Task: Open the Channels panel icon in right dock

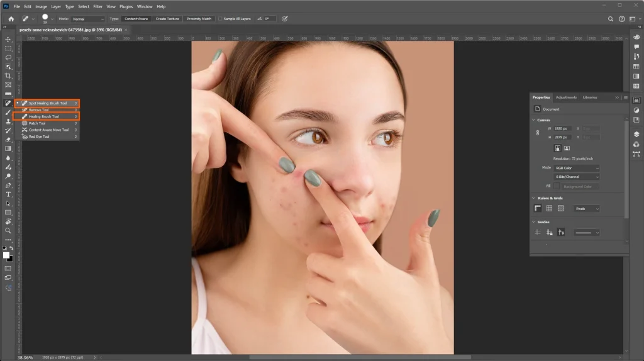Action: click(x=636, y=144)
